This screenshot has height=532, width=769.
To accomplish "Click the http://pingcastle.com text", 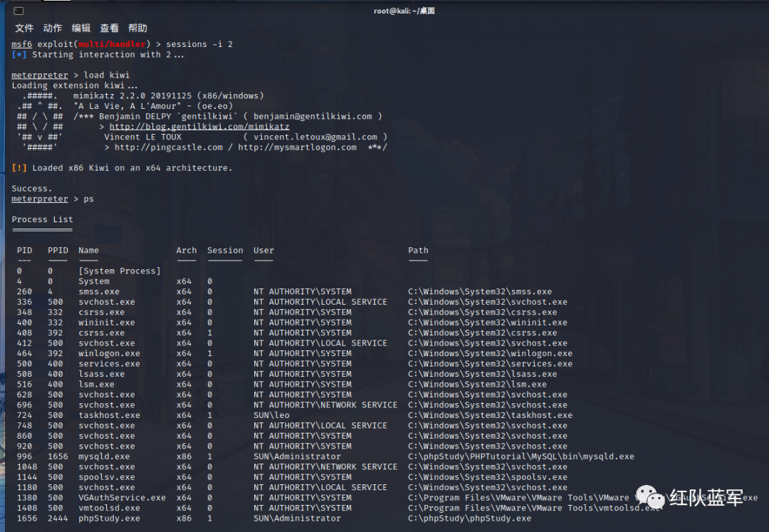I will pos(168,147).
